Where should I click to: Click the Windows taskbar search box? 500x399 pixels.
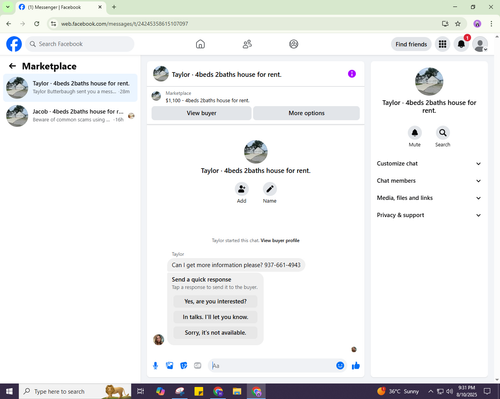click(x=75, y=391)
